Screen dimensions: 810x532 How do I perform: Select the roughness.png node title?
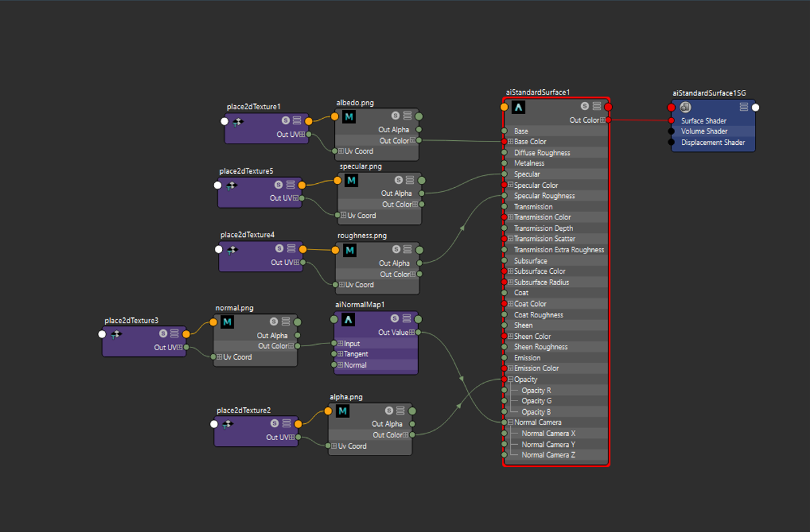click(362, 235)
